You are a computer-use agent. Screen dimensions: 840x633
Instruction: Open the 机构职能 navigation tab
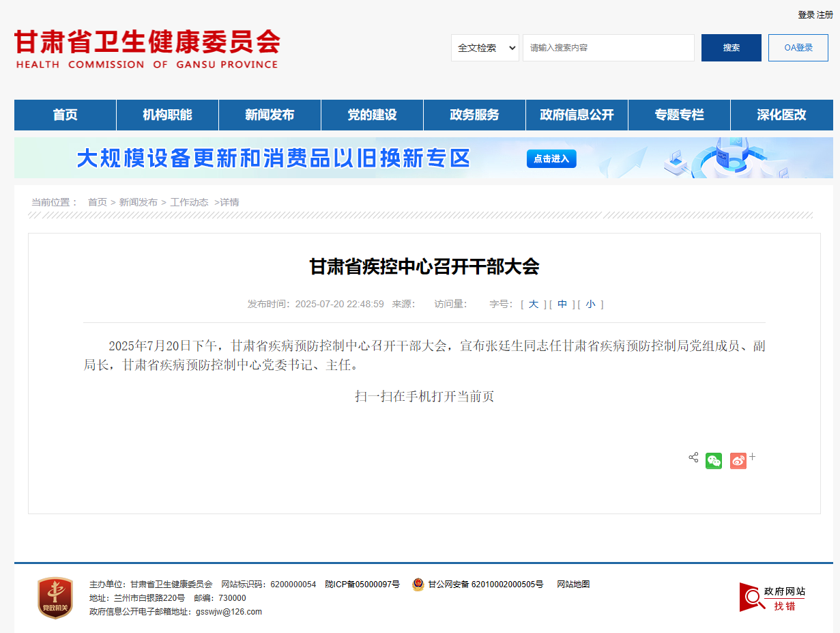point(167,115)
